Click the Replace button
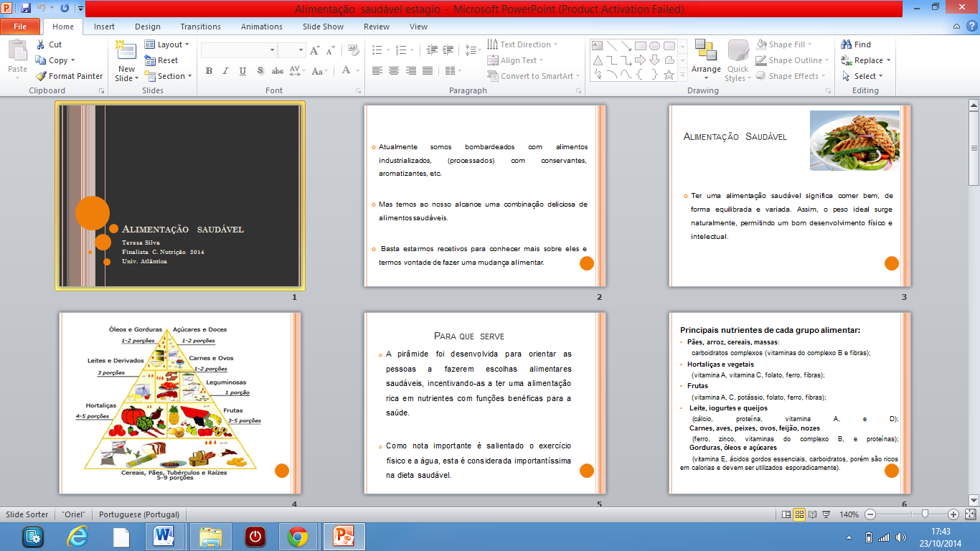Screen dimensions: 980x551 [x=866, y=60]
